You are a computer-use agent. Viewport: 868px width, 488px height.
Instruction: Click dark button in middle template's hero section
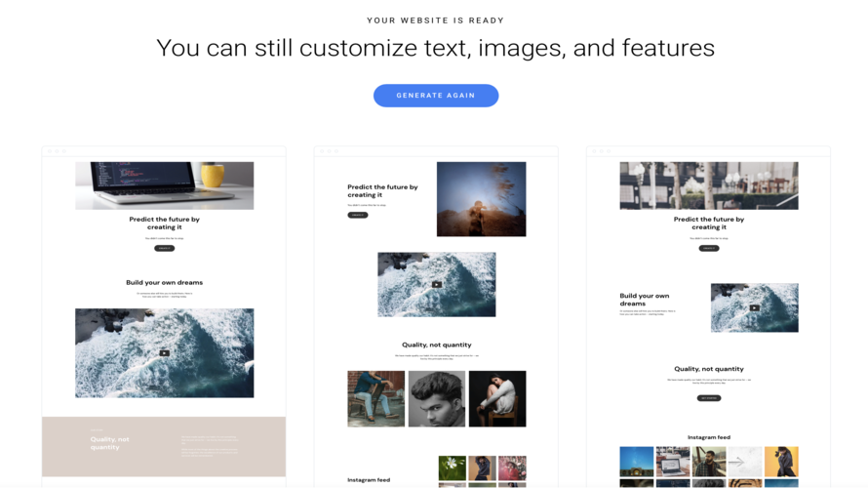(x=358, y=215)
